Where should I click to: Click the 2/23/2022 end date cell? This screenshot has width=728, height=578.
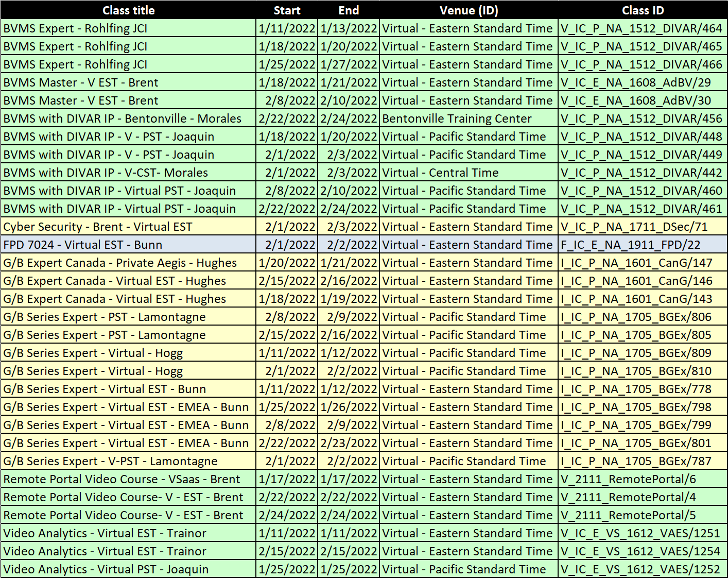[x=349, y=443]
